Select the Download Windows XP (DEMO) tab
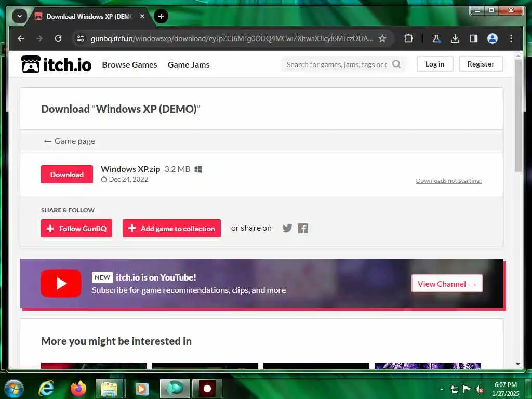The height and width of the screenshot is (399, 532). [x=89, y=16]
